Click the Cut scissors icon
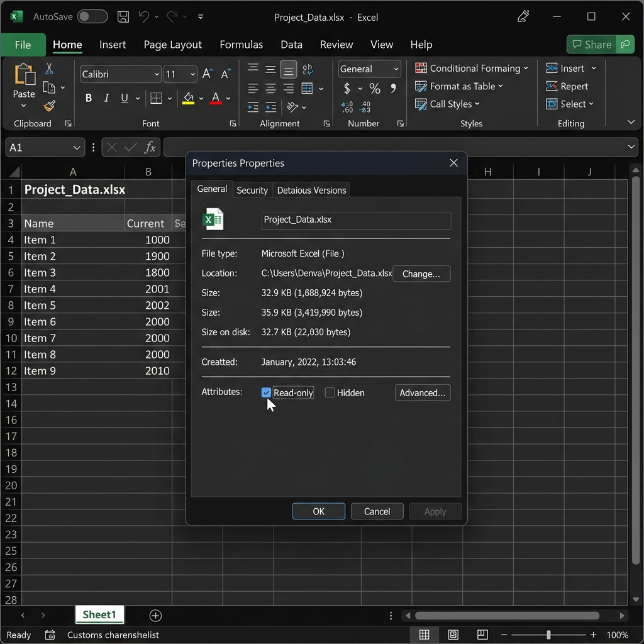 49,69
